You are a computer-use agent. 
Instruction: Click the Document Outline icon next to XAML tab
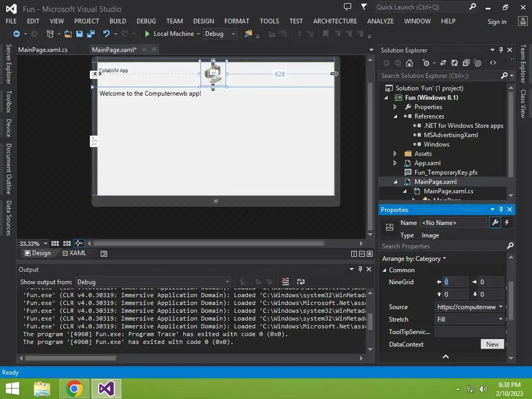(104, 254)
